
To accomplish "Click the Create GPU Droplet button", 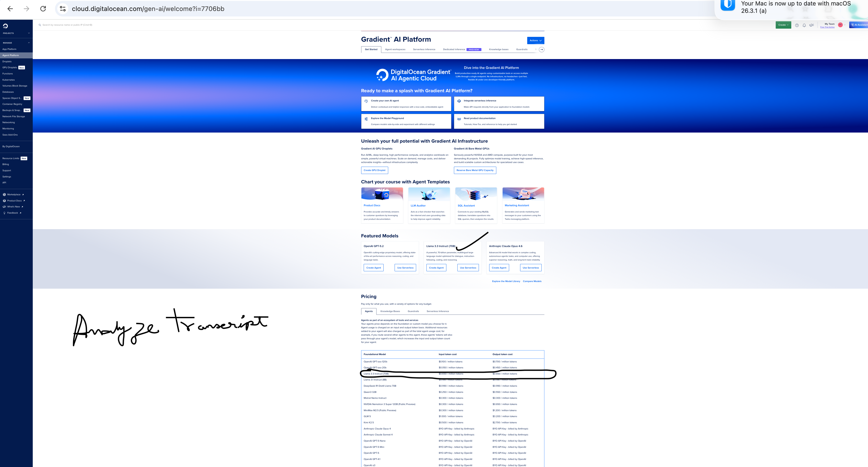I will pos(374,170).
